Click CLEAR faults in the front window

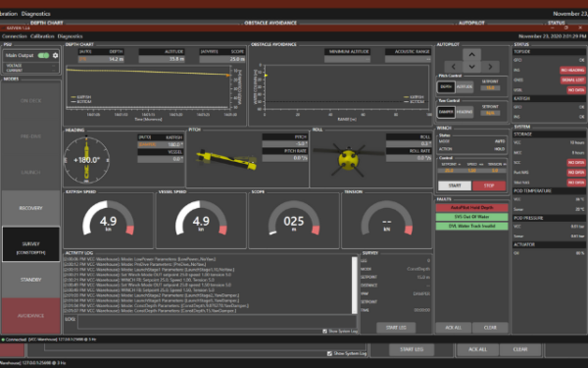tap(490, 328)
